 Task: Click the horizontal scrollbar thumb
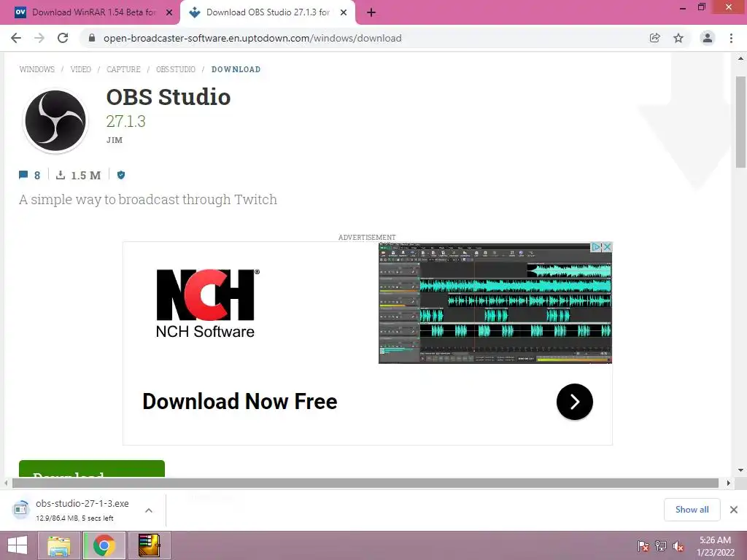[365, 483]
